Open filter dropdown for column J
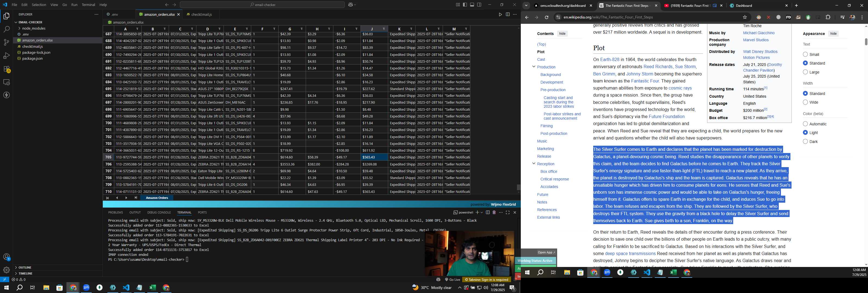868x293 pixels. 384,29
